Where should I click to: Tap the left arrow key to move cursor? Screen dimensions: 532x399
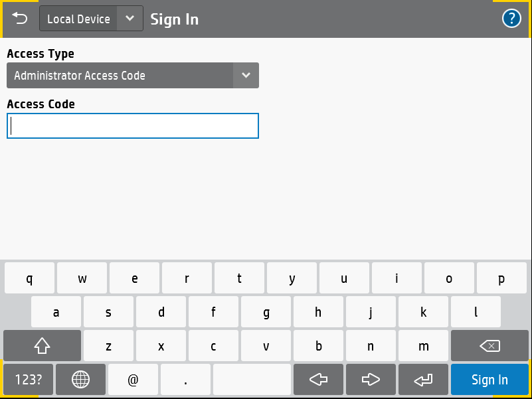click(x=318, y=379)
